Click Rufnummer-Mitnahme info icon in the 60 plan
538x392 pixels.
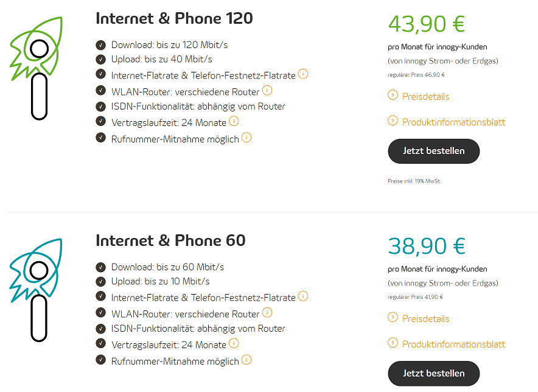[246, 360]
